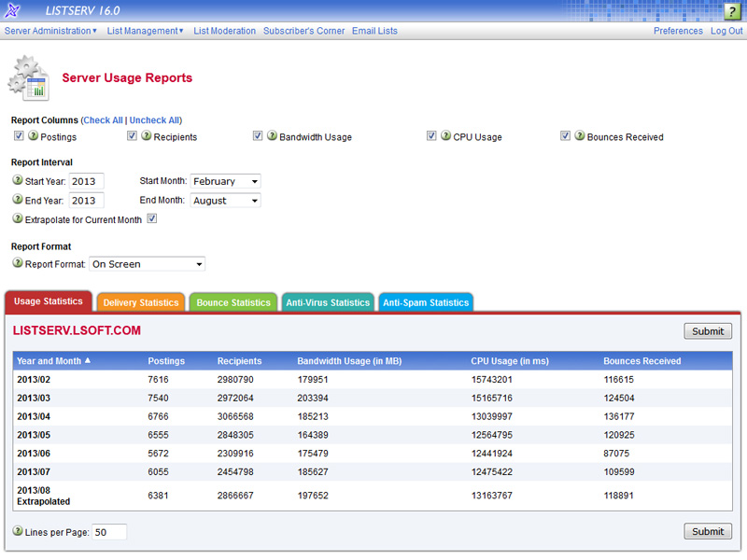Open Subscriber's Corner
The image size is (747, 560).
pos(304,31)
